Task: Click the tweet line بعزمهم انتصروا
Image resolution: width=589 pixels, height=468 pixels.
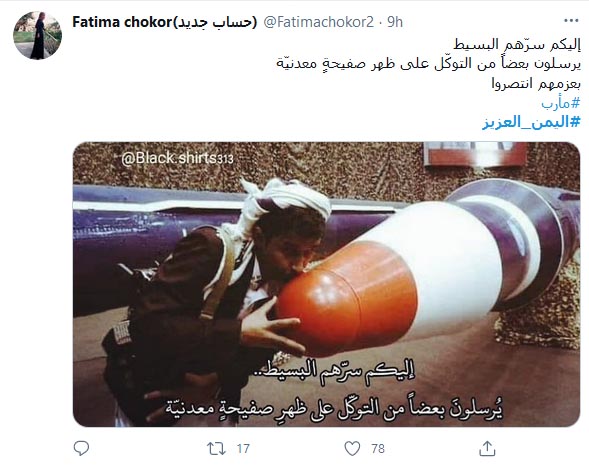Action: point(536,84)
